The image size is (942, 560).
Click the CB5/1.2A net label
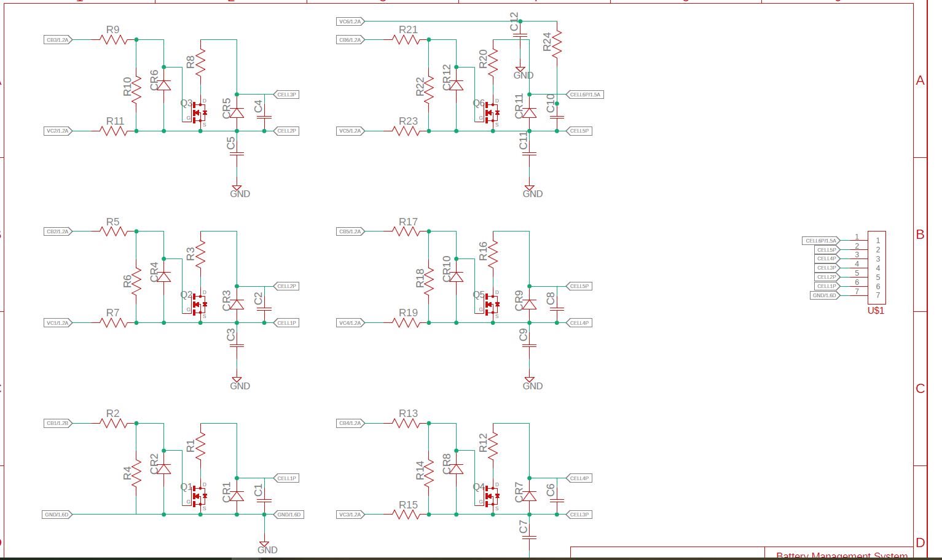(351, 231)
